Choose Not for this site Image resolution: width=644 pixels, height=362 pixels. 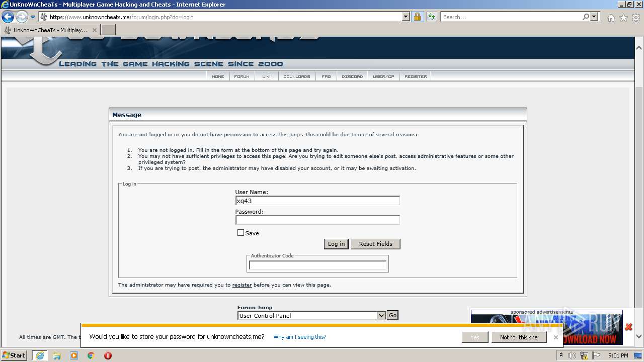coord(519,337)
